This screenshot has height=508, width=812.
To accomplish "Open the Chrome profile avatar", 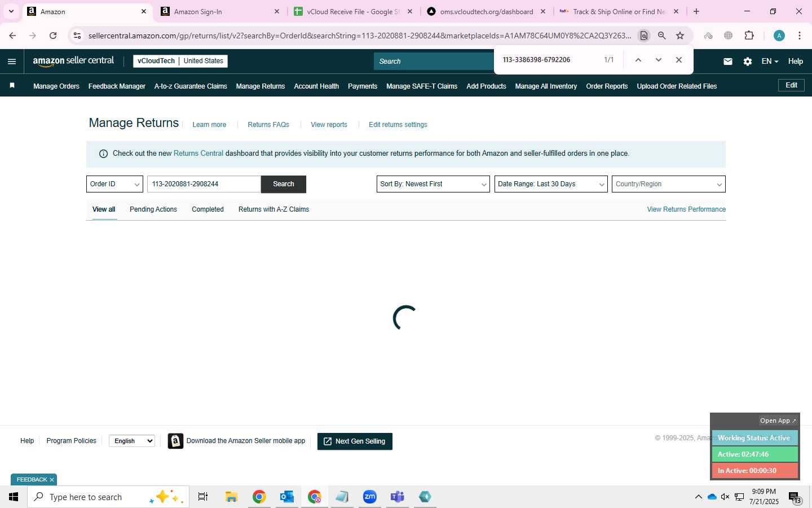I will pyautogui.click(x=779, y=36).
